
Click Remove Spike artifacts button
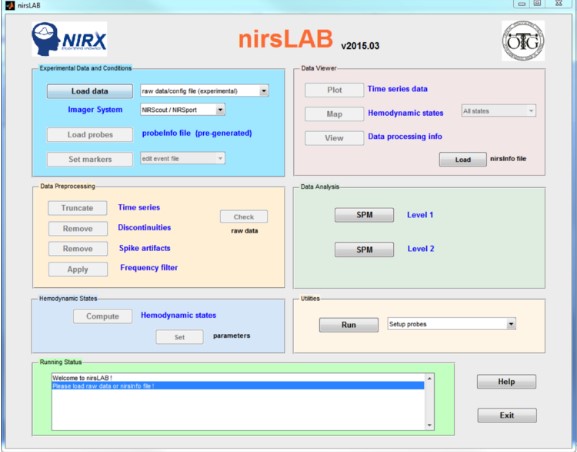[78, 249]
